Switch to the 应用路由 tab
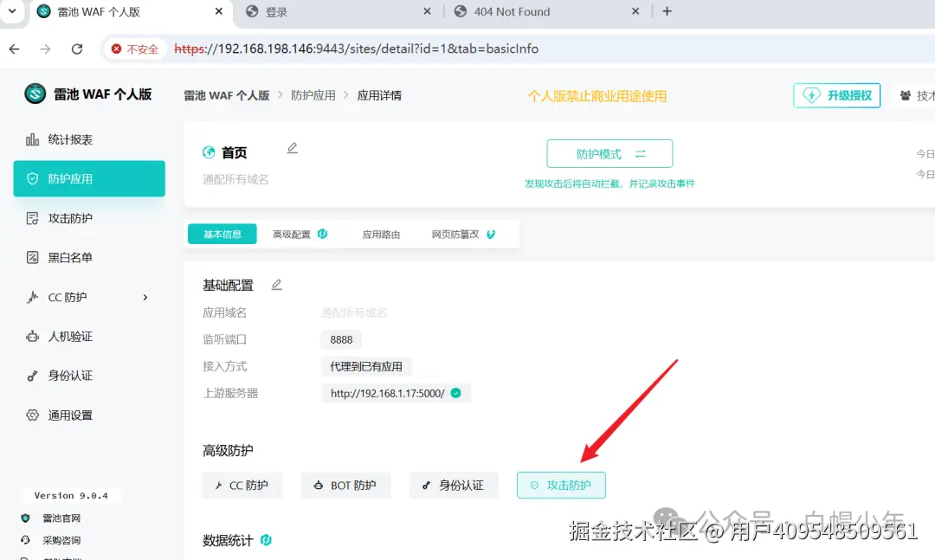This screenshot has height=560, width=935. [381, 235]
